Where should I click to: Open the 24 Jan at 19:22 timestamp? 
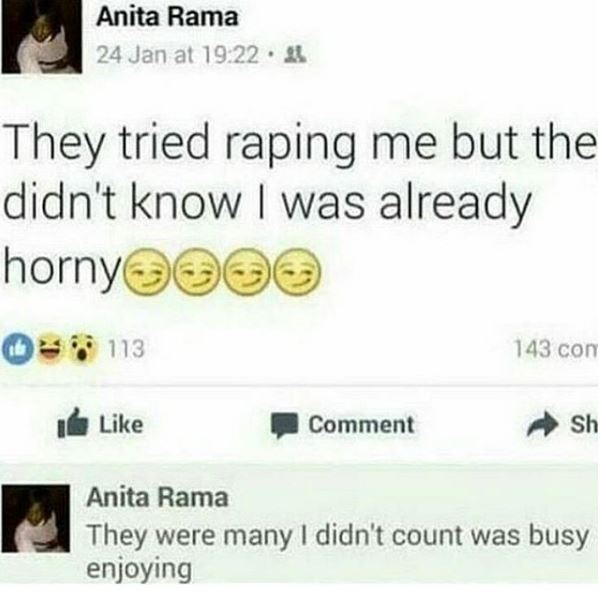point(177,55)
